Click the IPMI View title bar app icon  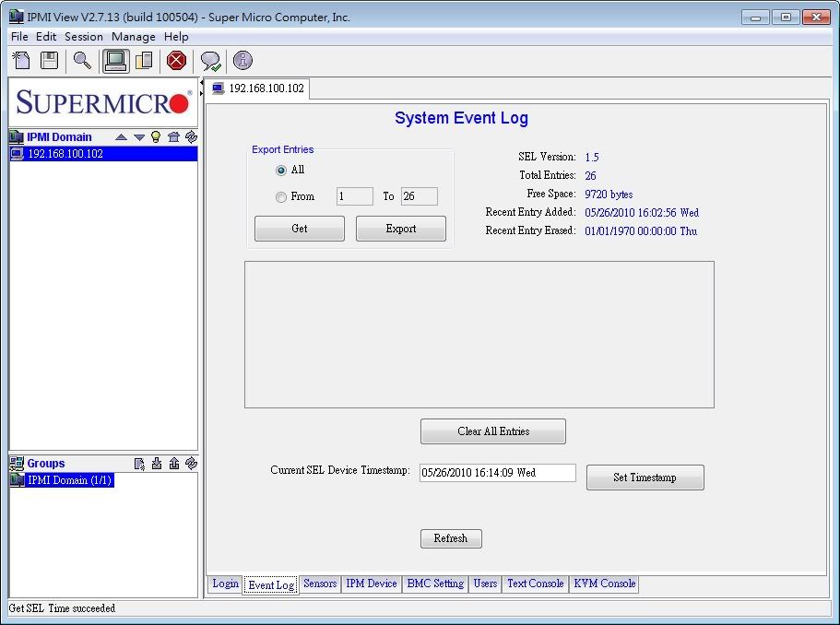tap(17, 17)
